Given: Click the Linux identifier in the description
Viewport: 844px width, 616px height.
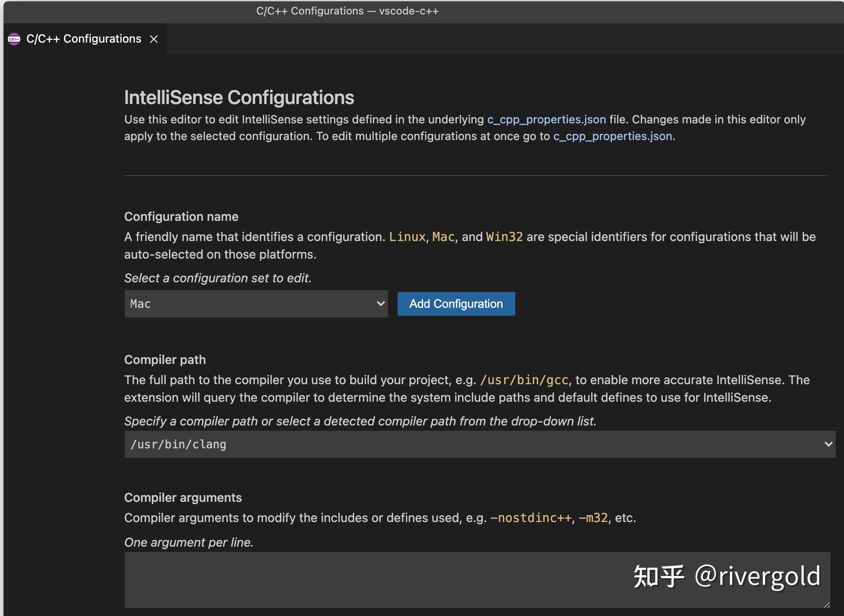Looking at the screenshot, I should (x=407, y=237).
